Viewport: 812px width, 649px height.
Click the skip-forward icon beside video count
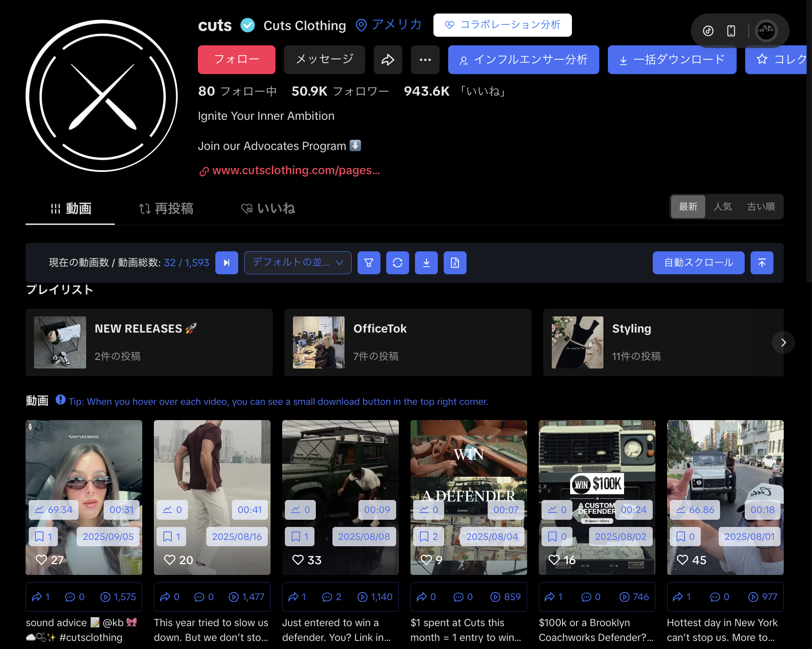[227, 263]
